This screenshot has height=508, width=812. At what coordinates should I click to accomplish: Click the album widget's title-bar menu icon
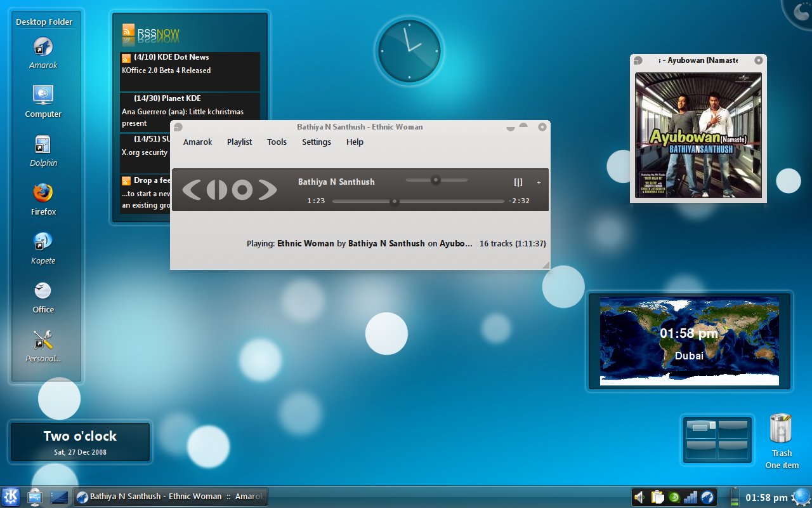click(x=638, y=60)
